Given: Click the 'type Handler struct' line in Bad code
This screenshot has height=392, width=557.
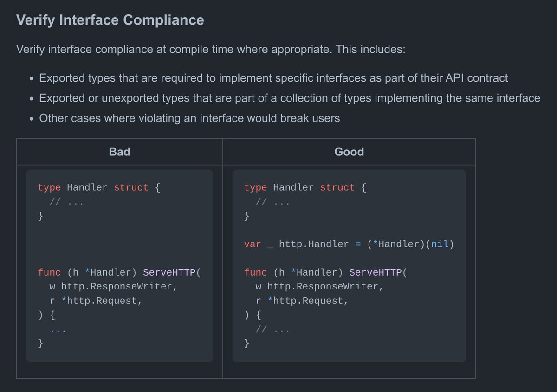Looking at the screenshot, I should point(99,188).
